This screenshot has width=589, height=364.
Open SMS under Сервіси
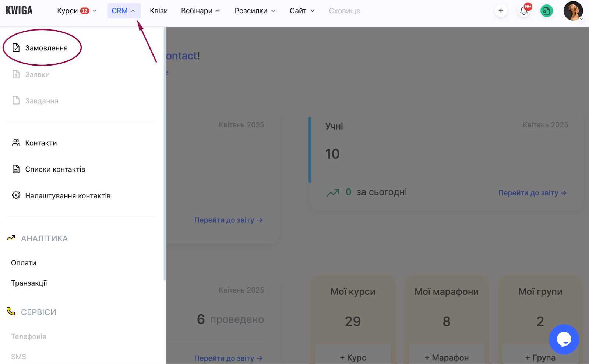(18, 357)
